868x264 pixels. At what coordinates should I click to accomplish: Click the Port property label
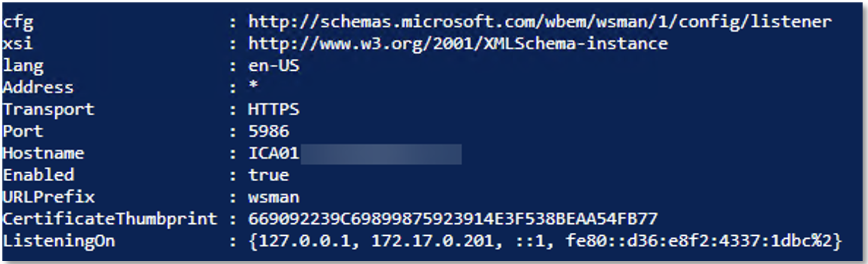pos(23,131)
